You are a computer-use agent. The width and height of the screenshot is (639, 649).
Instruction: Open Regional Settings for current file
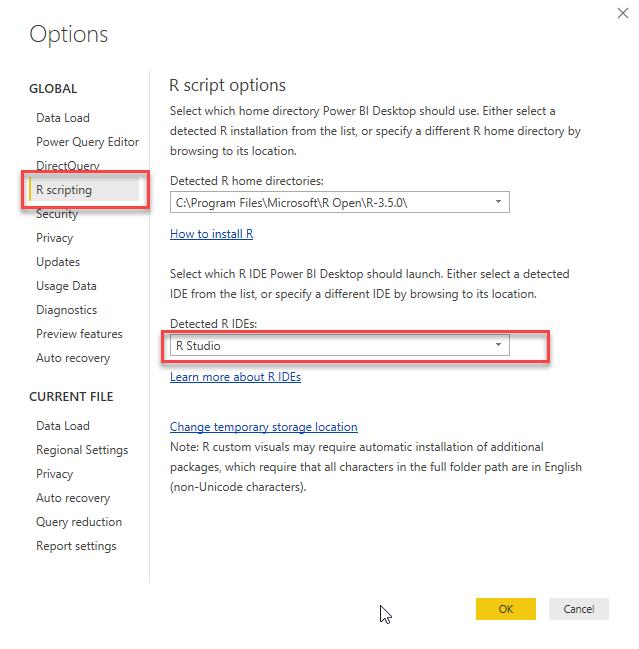pyautogui.click(x=82, y=450)
